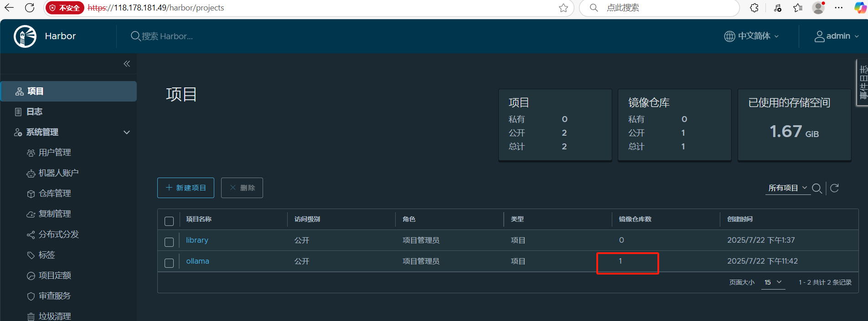This screenshot has width=868, height=321.
Task: Sort by 访问级别 column header
Action: click(307, 219)
